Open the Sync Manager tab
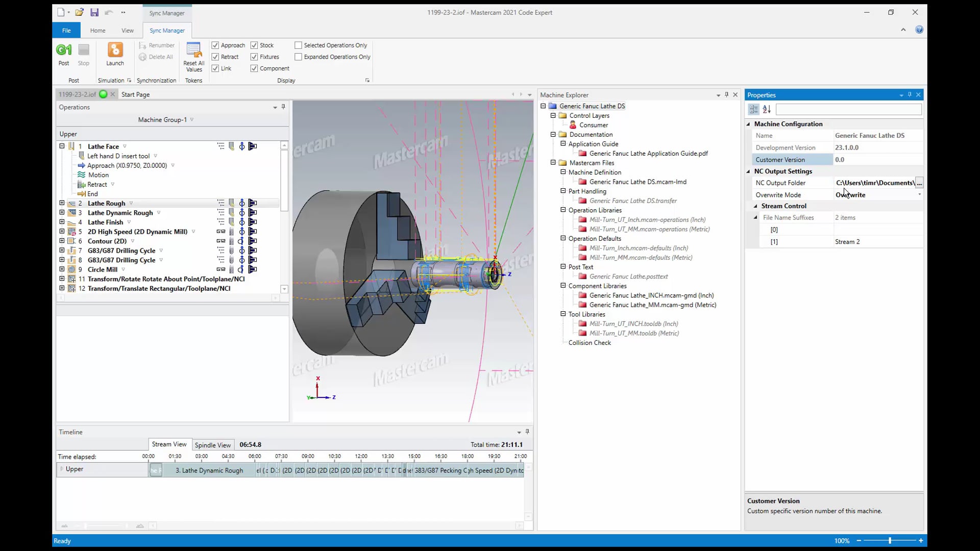Screen dimensions: 980x551 (167, 30)
